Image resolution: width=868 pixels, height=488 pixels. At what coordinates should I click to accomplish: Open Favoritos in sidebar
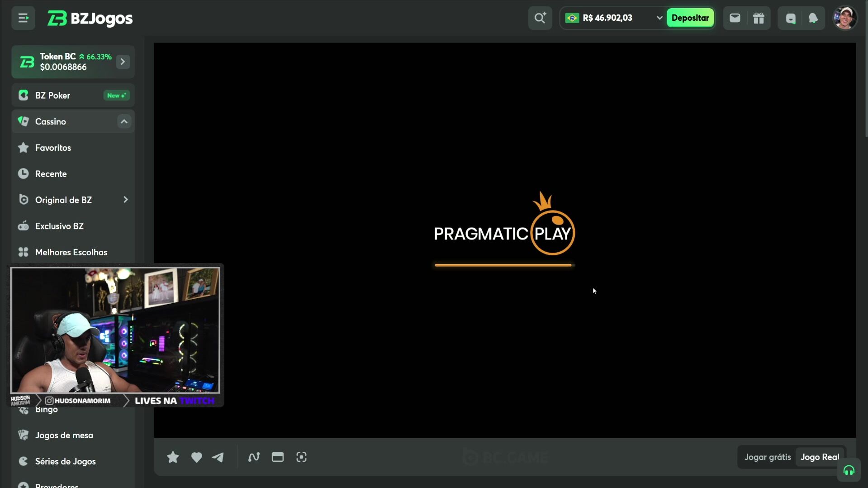73,148
